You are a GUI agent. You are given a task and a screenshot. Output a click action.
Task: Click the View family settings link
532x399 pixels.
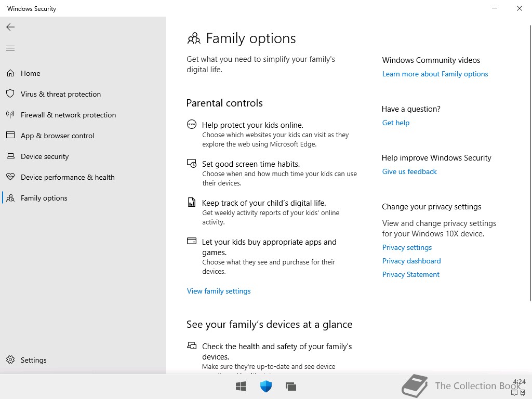pos(219,291)
